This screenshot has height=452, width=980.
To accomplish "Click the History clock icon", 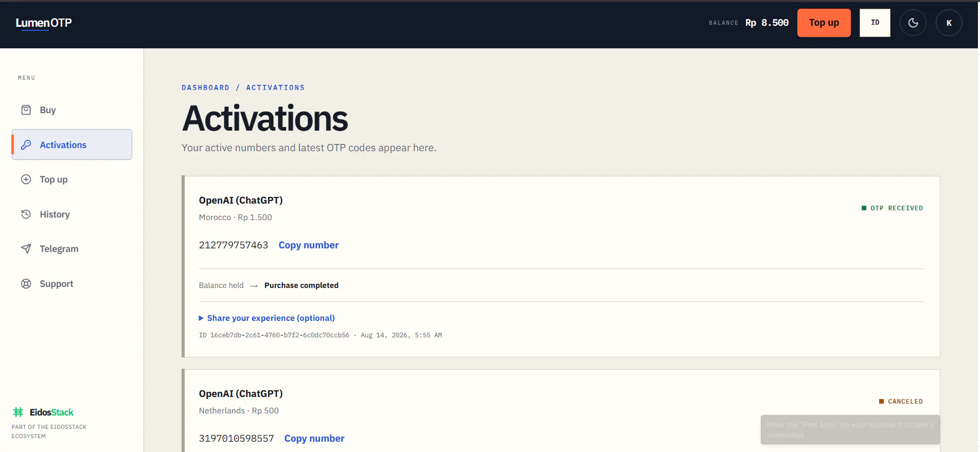I will [26, 214].
